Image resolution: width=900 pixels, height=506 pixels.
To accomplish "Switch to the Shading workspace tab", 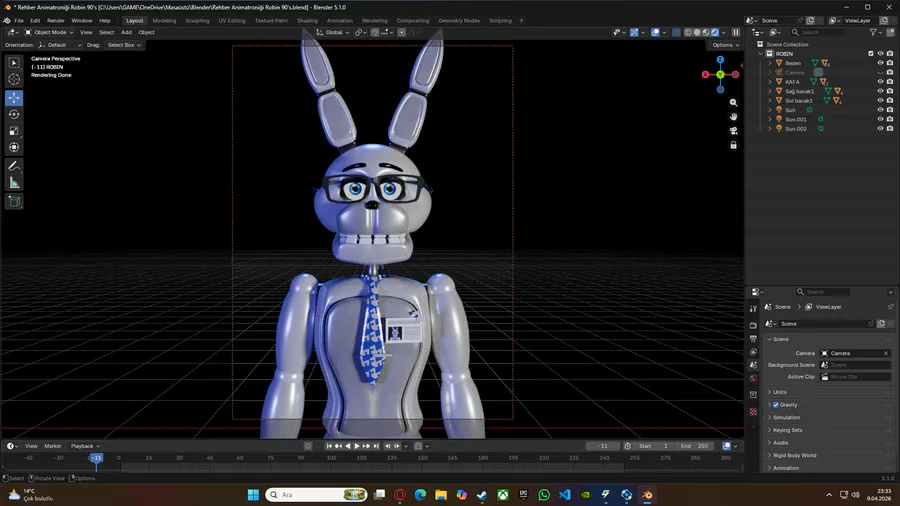I will tap(307, 20).
